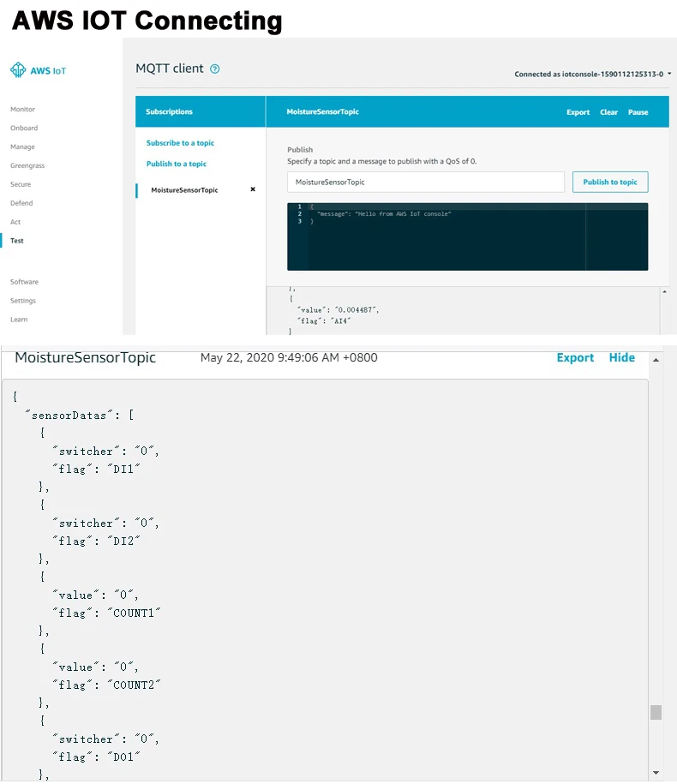677x784 pixels.
Task: Click Subscribe to a topic link
Action: (180, 143)
